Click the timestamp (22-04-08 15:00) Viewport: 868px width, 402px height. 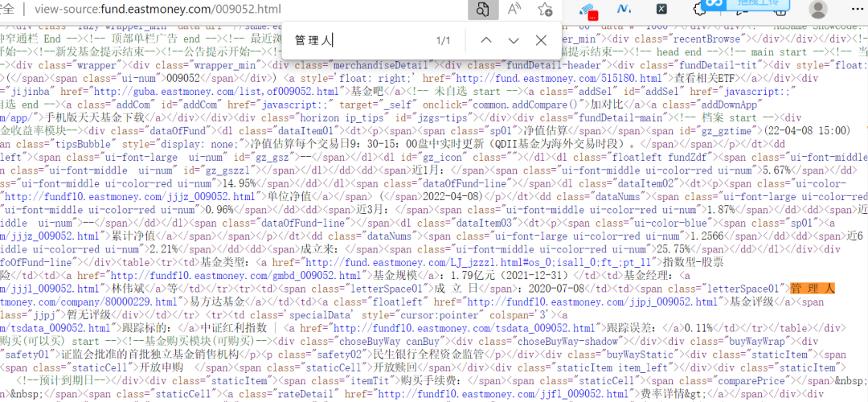(806, 131)
